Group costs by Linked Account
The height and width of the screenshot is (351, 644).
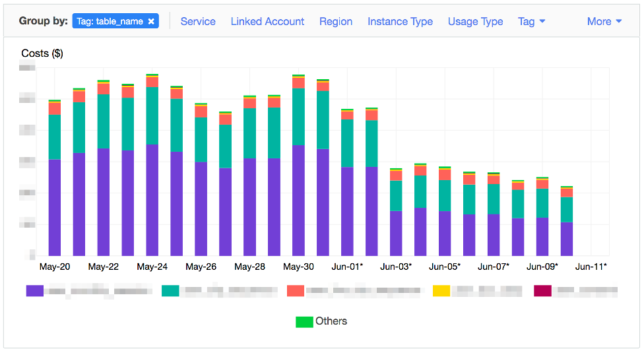coord(267,22)
